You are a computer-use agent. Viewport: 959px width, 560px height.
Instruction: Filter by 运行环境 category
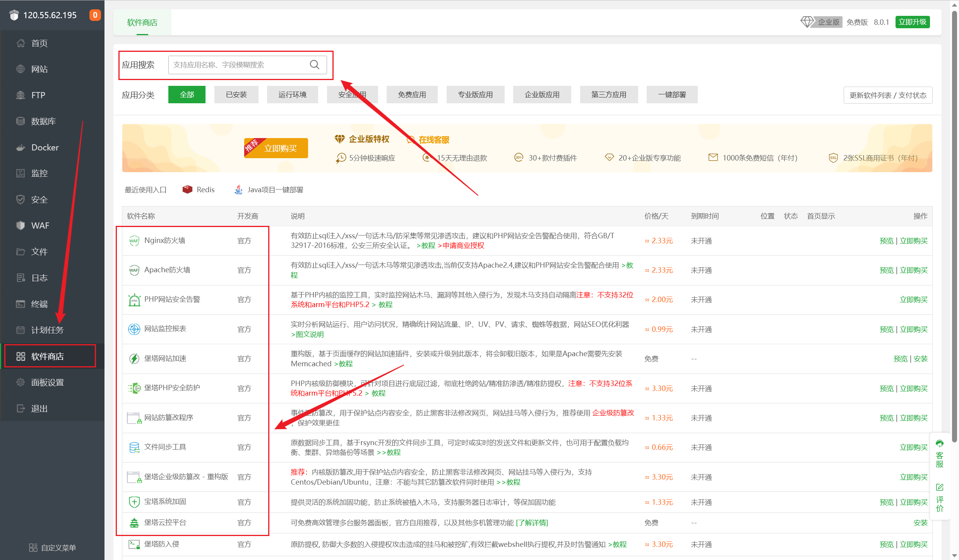coord(293,95)
